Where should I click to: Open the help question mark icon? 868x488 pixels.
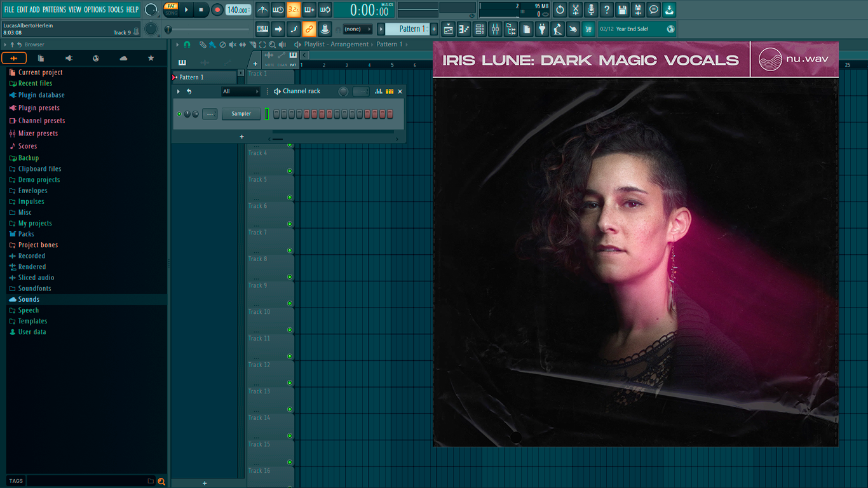point(607,10)
